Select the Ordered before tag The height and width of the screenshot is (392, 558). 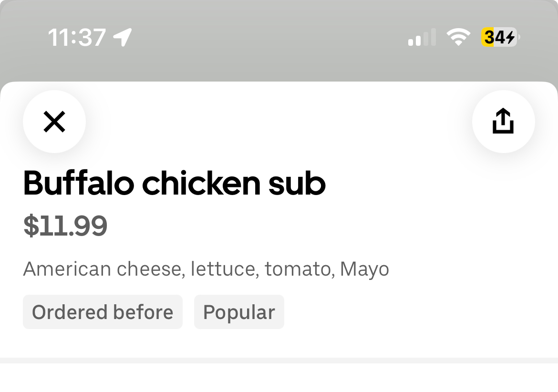click(x=103, y=312)
